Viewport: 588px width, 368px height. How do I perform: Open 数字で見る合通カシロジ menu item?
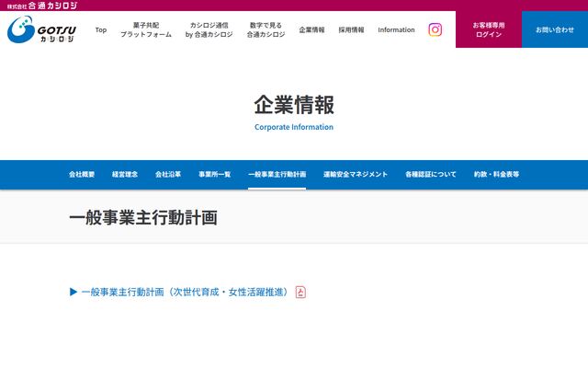coord(266,29)
